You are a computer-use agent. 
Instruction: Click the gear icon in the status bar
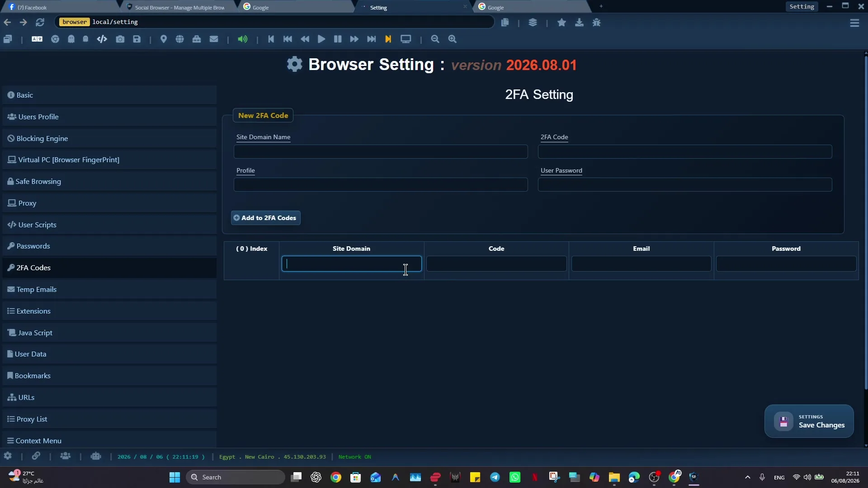click(8, 456)
